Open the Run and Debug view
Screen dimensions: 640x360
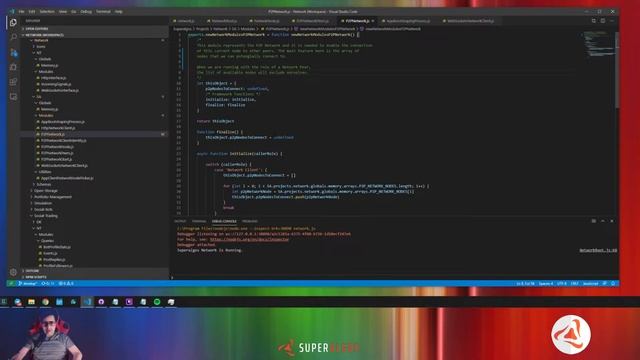(x=13, y=67)
